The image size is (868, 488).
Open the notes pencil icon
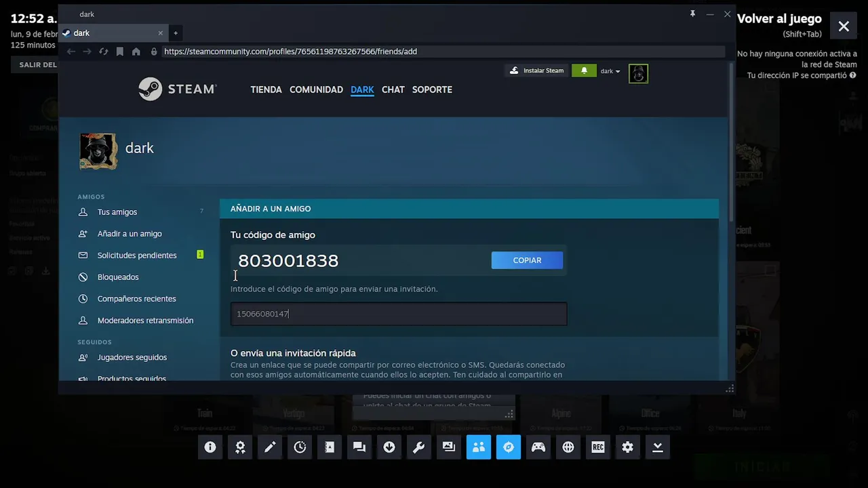pos(270,447)
